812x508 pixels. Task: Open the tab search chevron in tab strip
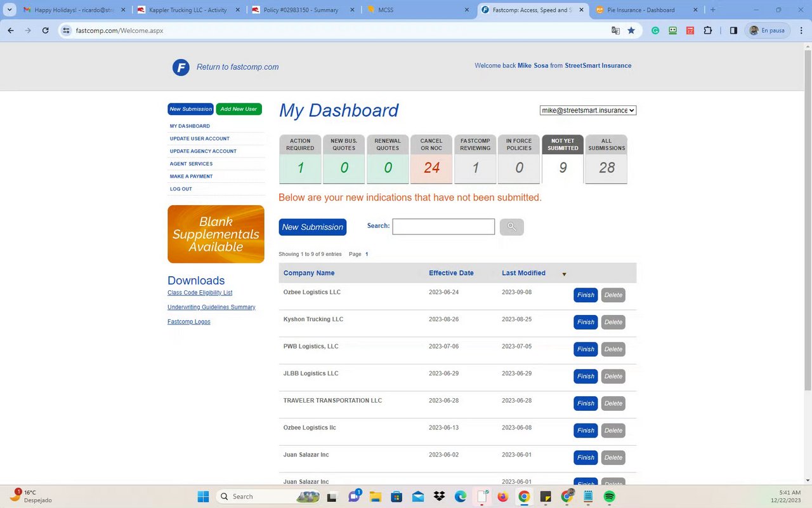pyautogui.click(x=10, y=10)
